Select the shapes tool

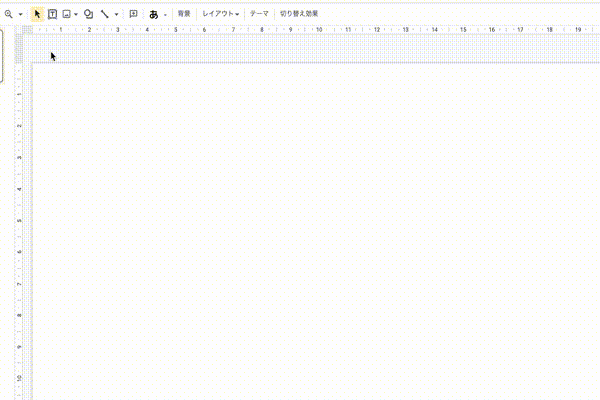coord(88,14)
